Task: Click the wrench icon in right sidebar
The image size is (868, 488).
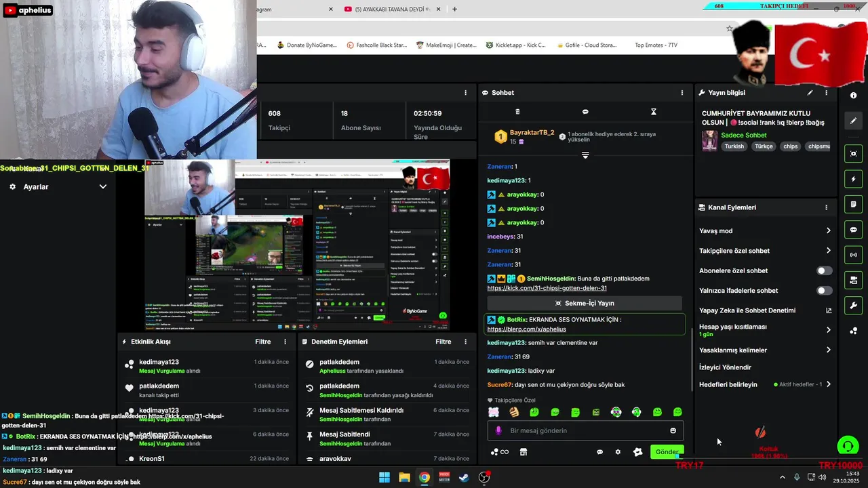Action: (x=853, y=306)
